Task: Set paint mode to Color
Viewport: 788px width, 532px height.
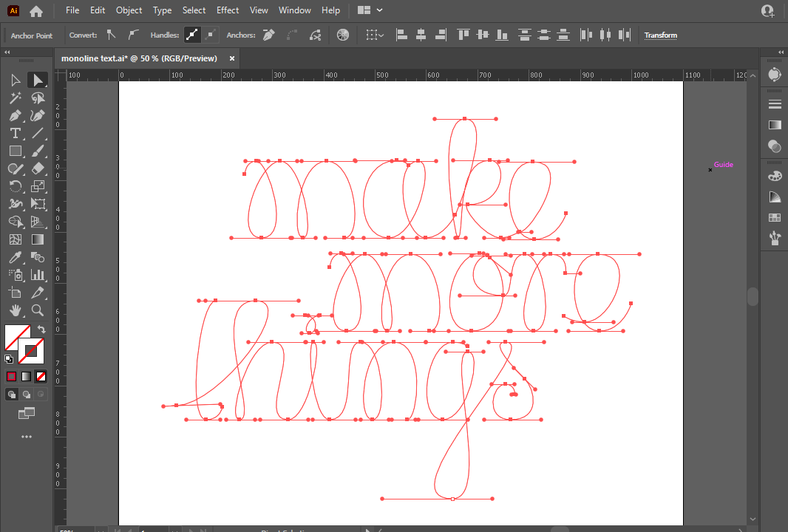Action: point(12,376)
